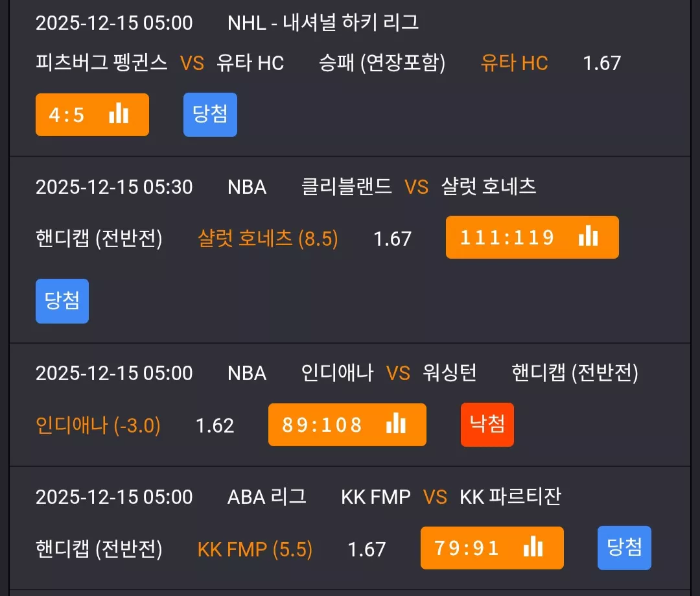Screen dimensions: 700x596
Task: Click ABA 리그 league name
Action: point(267,497)
